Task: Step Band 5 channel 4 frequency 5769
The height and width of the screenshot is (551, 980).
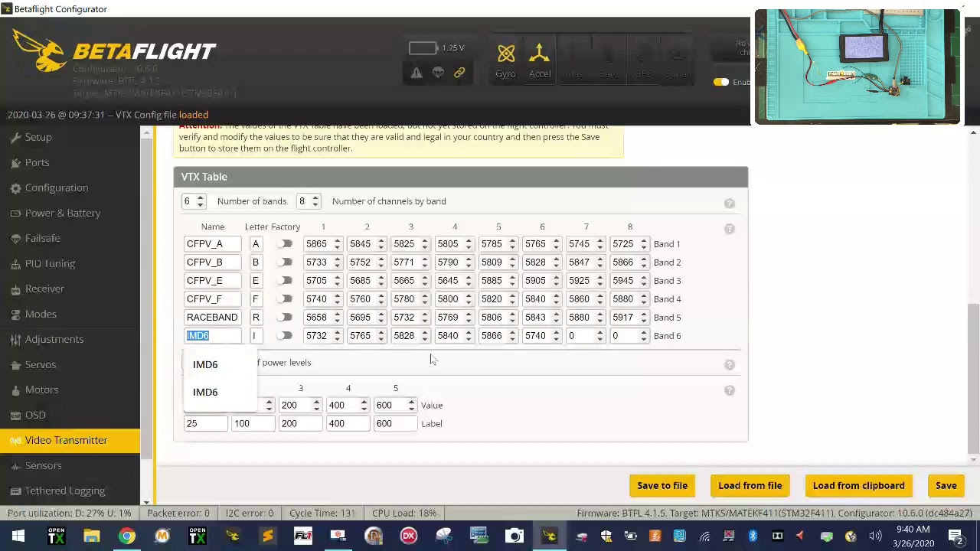Action: pyautogui.click(x=469, y=318)
